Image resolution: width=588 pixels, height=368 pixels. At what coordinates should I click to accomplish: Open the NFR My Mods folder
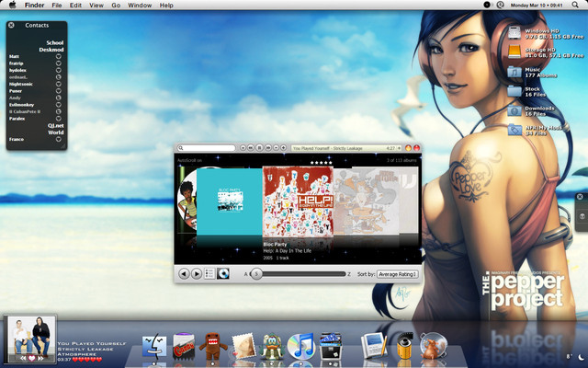[514, 130]
